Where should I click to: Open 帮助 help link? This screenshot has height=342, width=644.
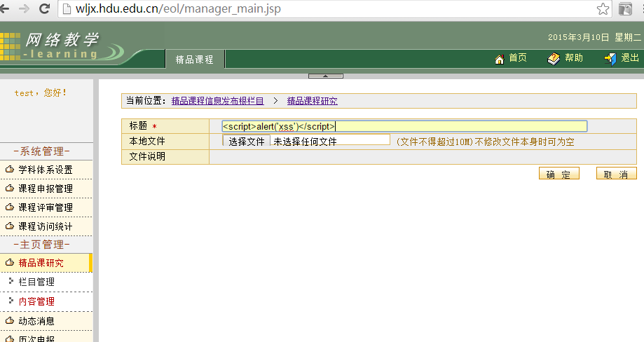[x=574, y=57]
